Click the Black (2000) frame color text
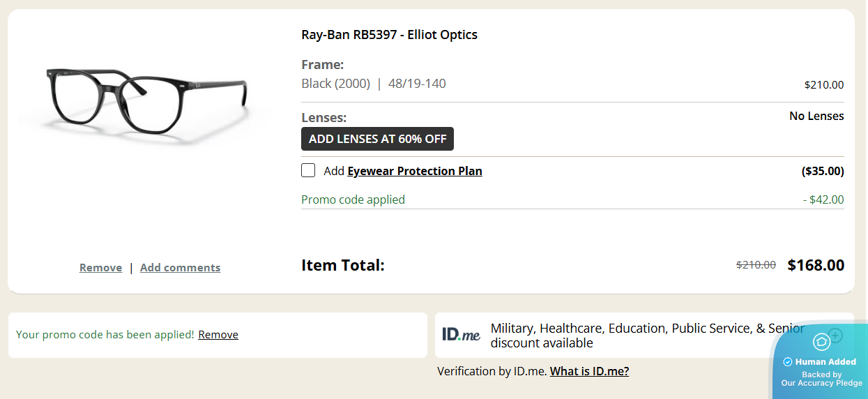The image size is (868, 399). pyautogui.click(x=335, y=84)
